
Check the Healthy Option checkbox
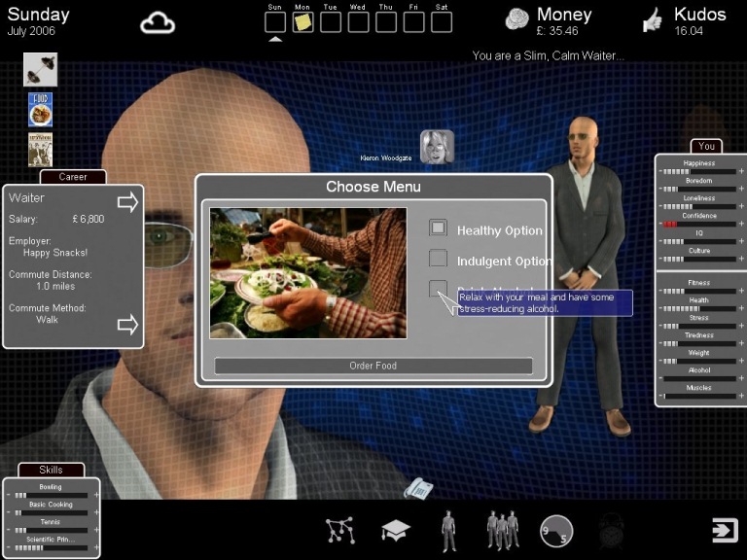click(x=439, y=227)
